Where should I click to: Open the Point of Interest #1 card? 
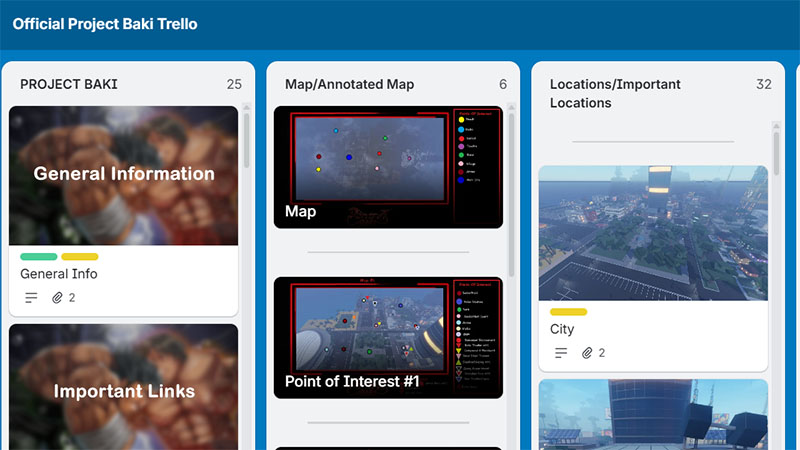[388, 338]
